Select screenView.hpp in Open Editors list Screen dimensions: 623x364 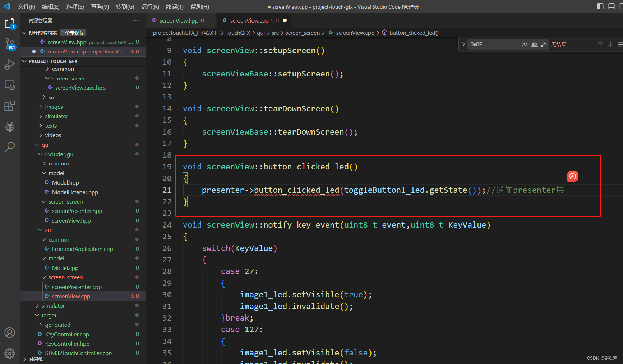pyautogui.click(x=83, y=42)
